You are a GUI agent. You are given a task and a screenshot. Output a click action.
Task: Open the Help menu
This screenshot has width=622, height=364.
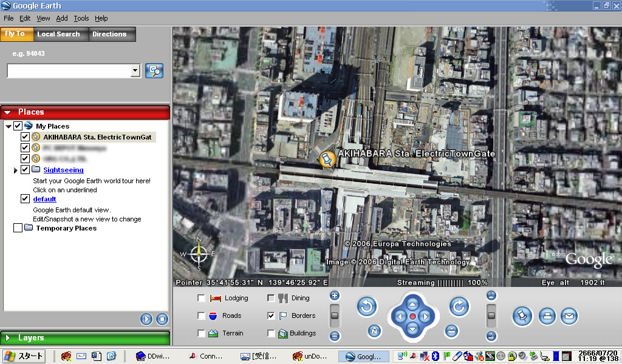click(101, 18)
